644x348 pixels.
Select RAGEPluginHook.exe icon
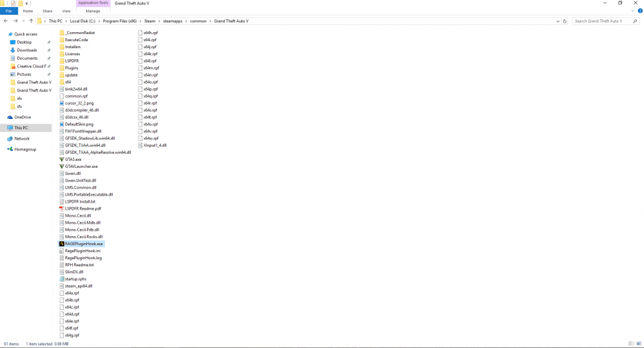(x=62, y=244)
